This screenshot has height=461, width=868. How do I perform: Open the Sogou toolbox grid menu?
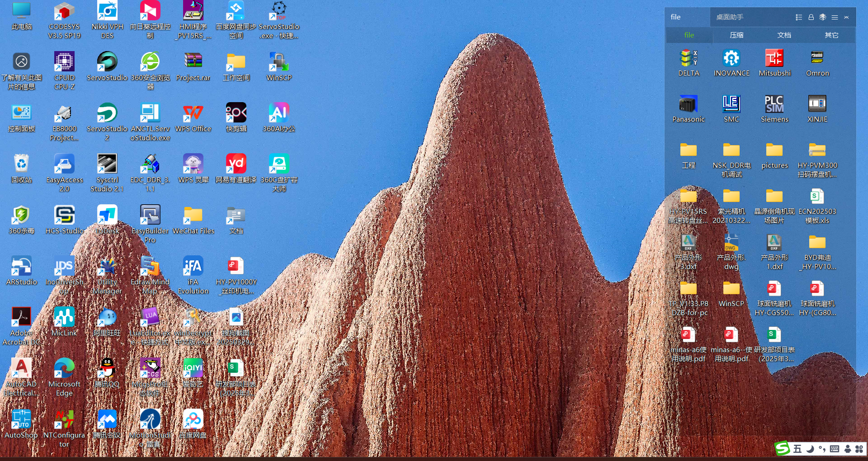[x=859, y=449]
